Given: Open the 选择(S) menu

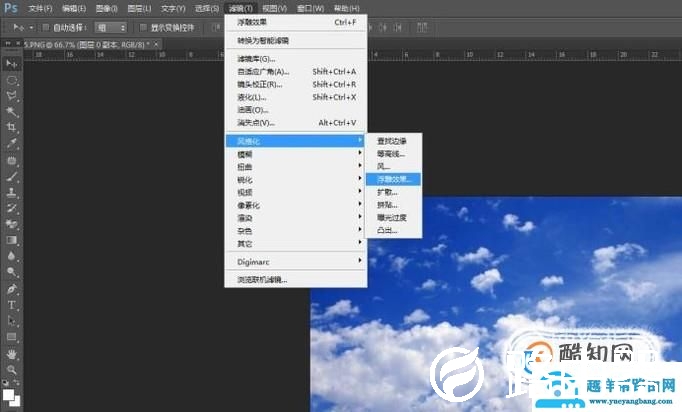Looking at the screenshot, I should click(207, 8).
